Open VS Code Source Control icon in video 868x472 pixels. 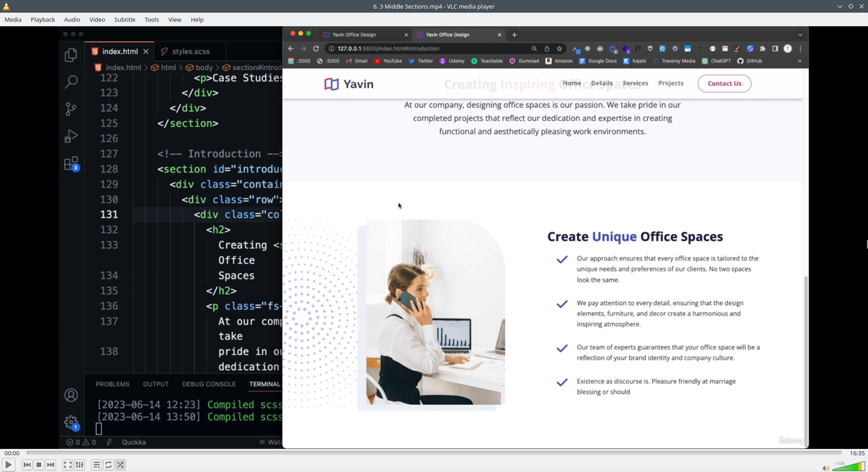pos(71,109)
